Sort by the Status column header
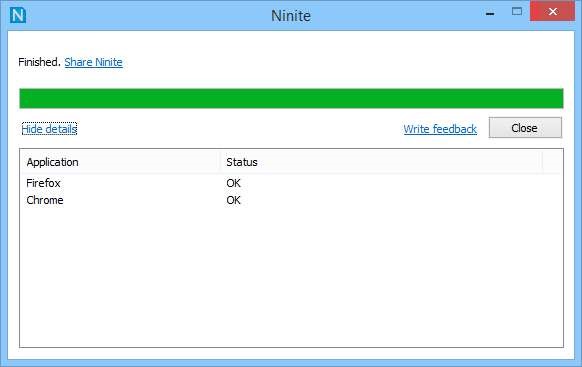This screenshot has height=367, width=582. (381, 162)
